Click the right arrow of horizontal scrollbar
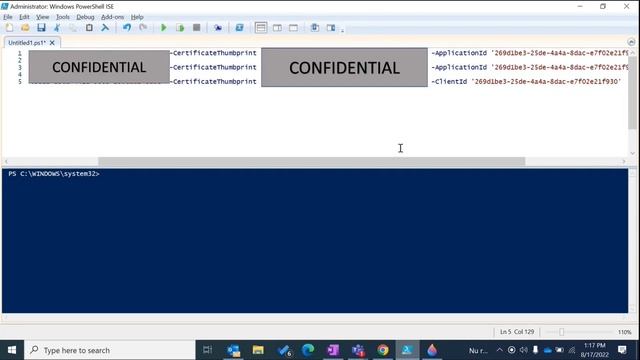640x360 pixels. click(624, 162)
